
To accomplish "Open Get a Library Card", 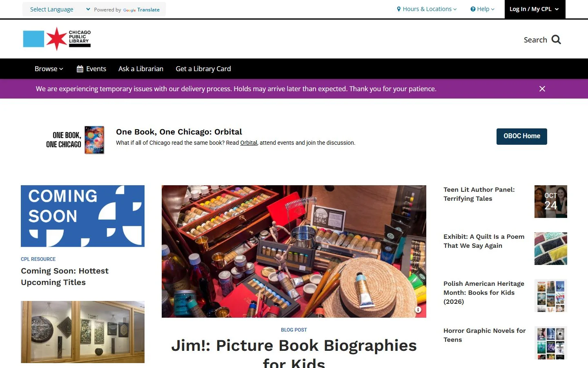I will pyautogui.click(x=203, y=69).
